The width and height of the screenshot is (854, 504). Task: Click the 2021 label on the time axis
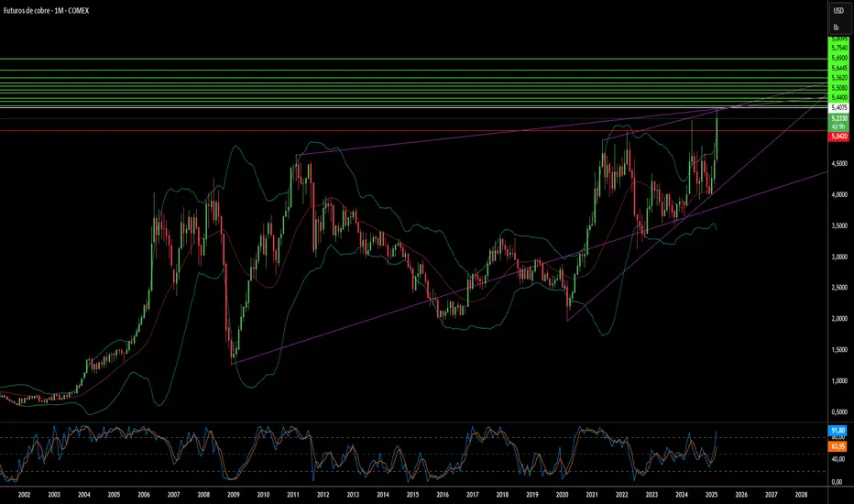592,495
